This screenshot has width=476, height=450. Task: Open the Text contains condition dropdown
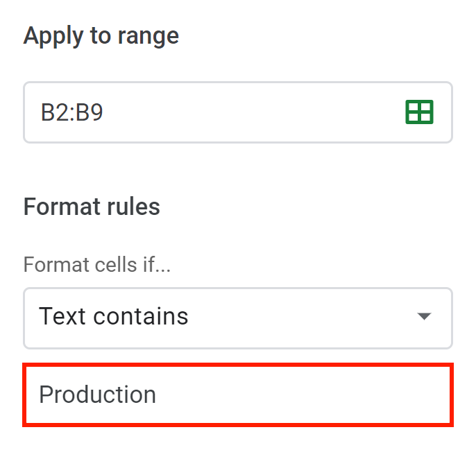click(238, 318)
